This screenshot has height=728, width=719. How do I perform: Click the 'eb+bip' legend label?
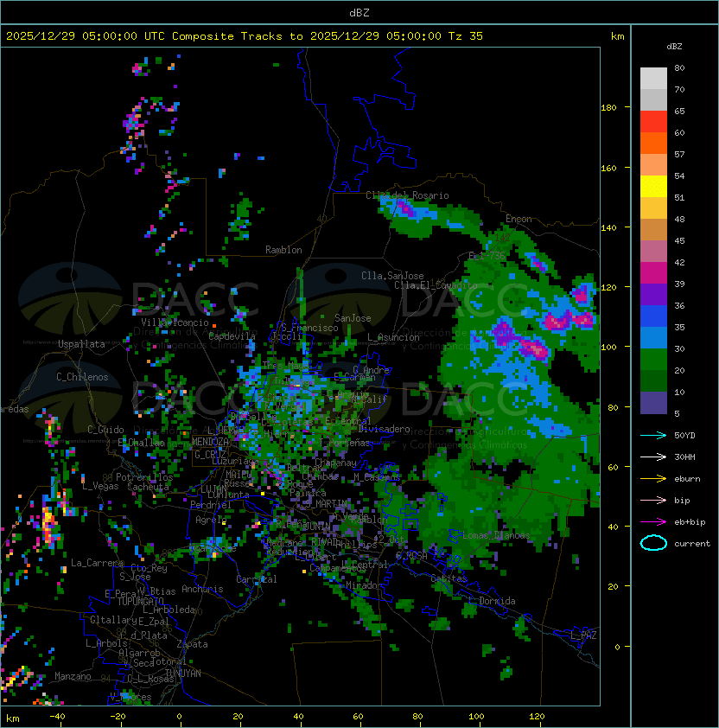690,522
